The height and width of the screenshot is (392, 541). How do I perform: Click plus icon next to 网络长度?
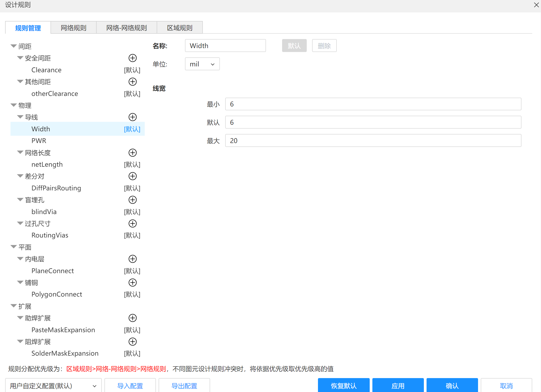[133, 153]
